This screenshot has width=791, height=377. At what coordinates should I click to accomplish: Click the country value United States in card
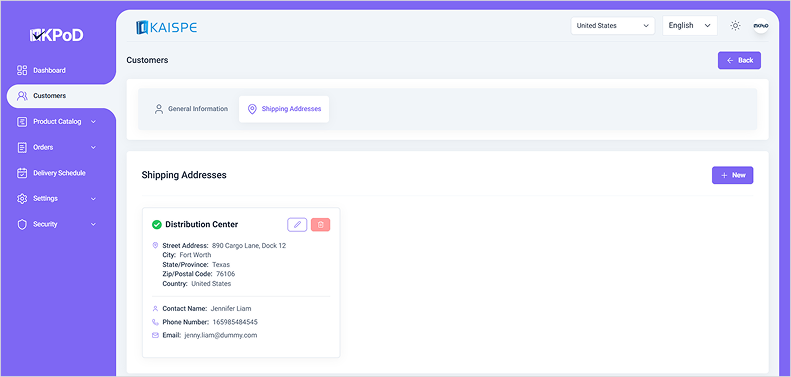pos(211,284)
